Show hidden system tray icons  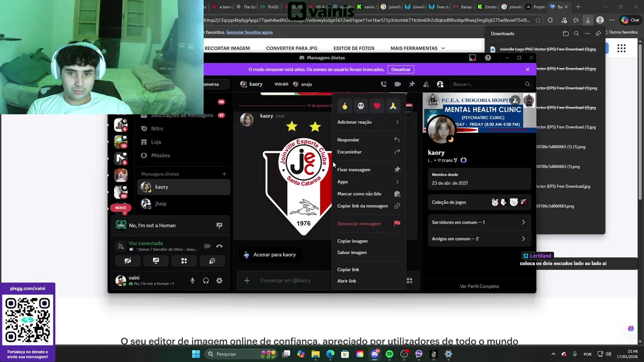[x=553, y=354]
